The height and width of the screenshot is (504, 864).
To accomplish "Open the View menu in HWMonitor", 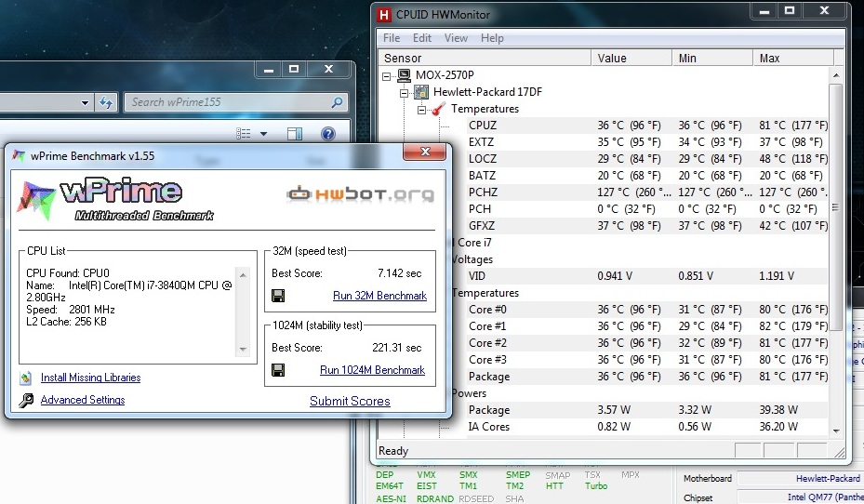I will pos(457,38).
